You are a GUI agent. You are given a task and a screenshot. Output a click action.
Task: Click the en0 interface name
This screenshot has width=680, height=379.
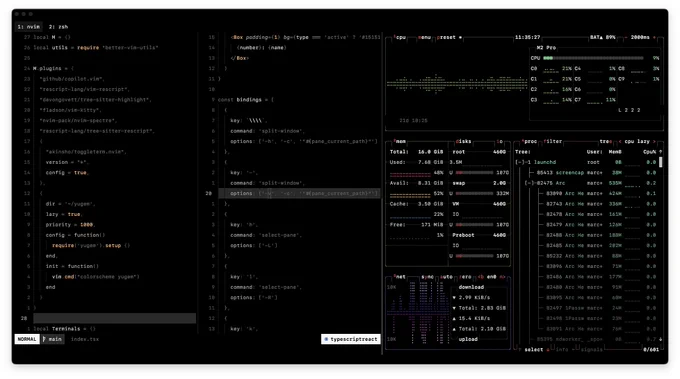point(491,277)
